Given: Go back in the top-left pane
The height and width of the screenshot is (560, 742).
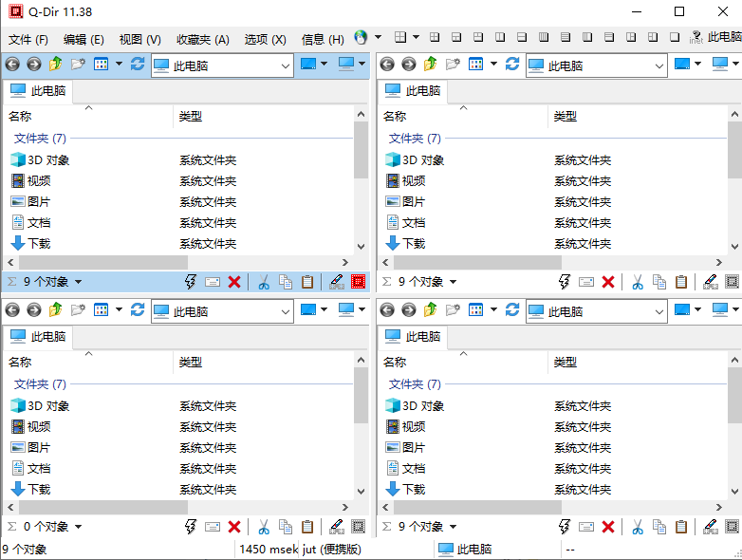Looking at the screenshot, I should tap(12, 64).
